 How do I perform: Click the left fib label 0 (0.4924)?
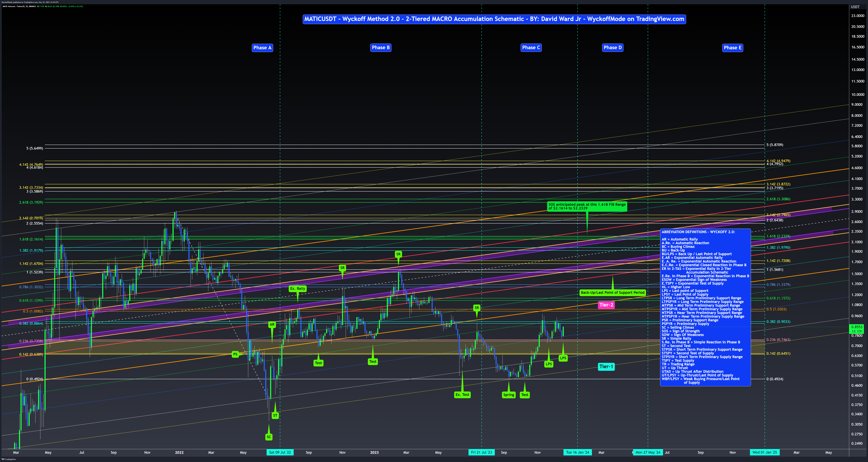pos(35,379)
